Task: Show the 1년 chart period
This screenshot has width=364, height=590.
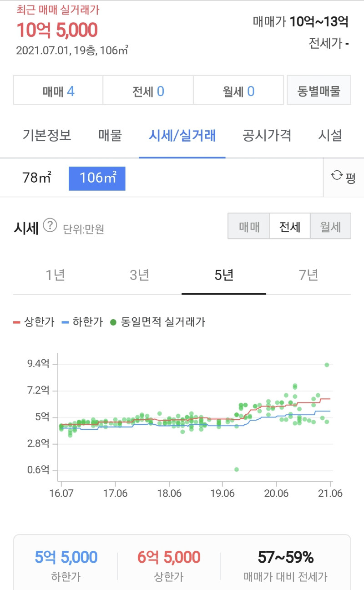Action: click(x=55, y=275)
